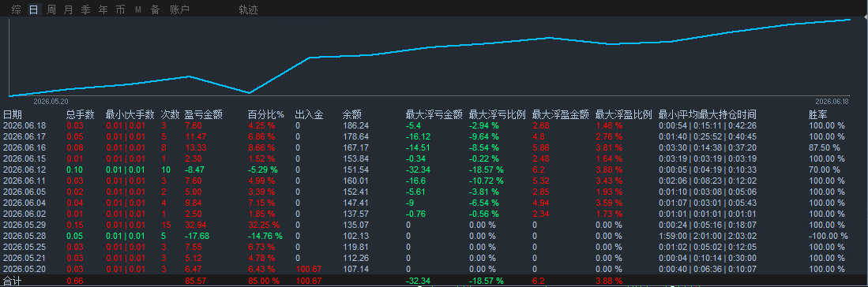Switch to the 季 quarterly tab
This screenshot has height=287, width=868.
85,9
